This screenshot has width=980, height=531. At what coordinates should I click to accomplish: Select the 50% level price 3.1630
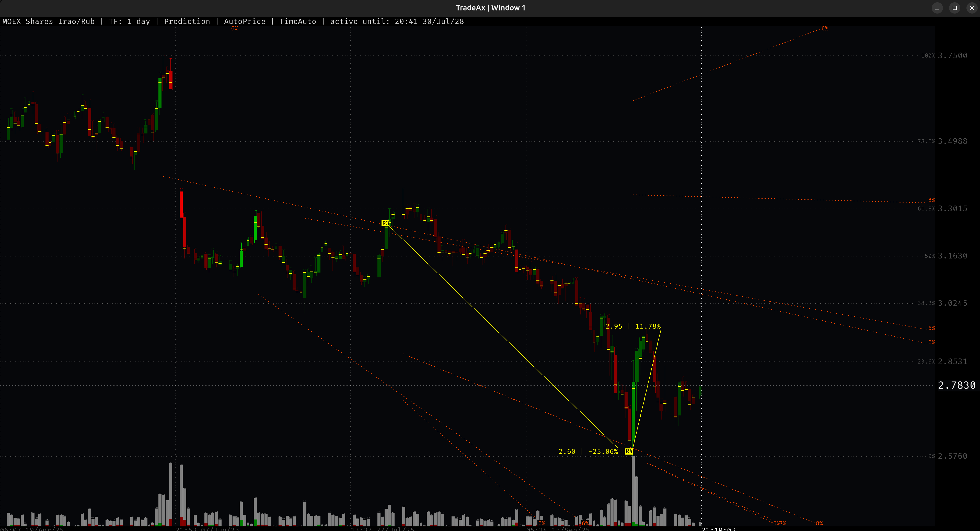952,256
